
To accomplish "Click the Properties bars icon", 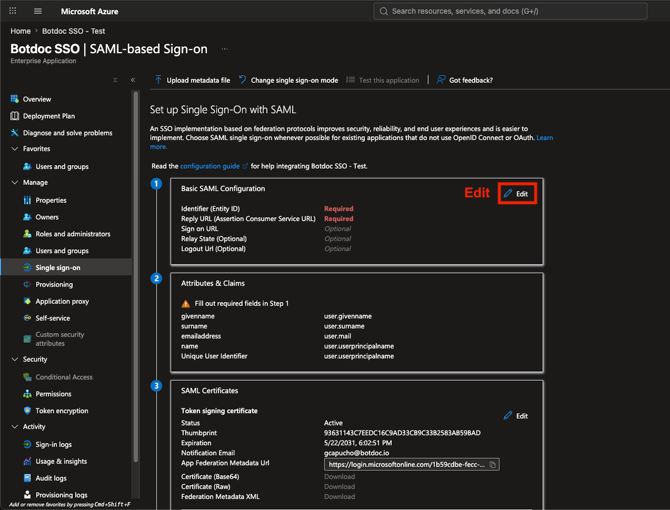I will coord(27,200).
